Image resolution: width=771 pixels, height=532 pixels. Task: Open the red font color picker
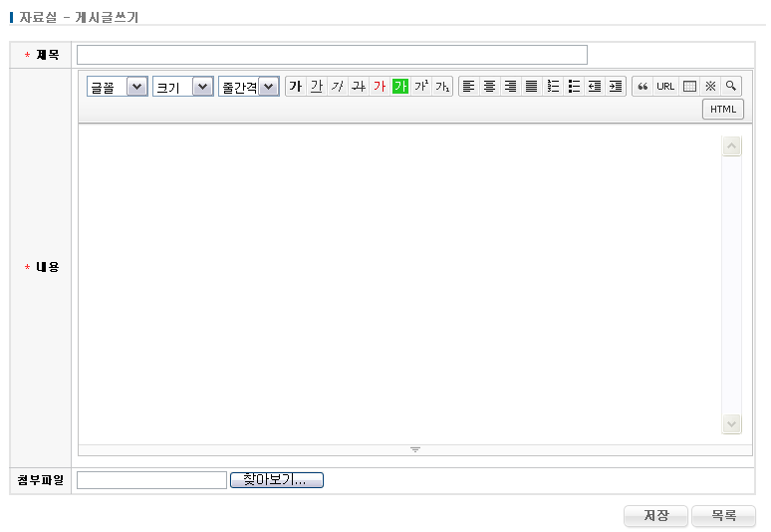point(379,87)
